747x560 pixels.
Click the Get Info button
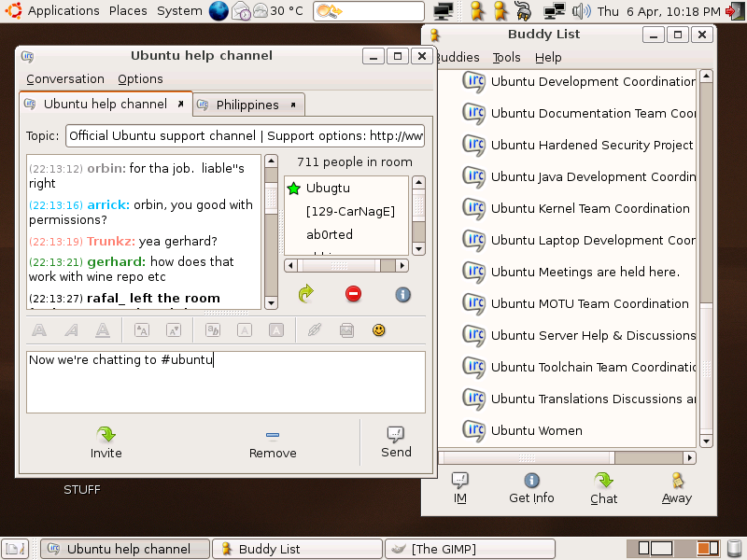(531, 488)
